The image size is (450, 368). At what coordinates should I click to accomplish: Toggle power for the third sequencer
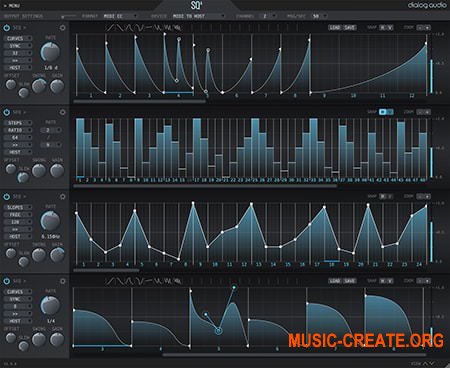click(7, 197)
